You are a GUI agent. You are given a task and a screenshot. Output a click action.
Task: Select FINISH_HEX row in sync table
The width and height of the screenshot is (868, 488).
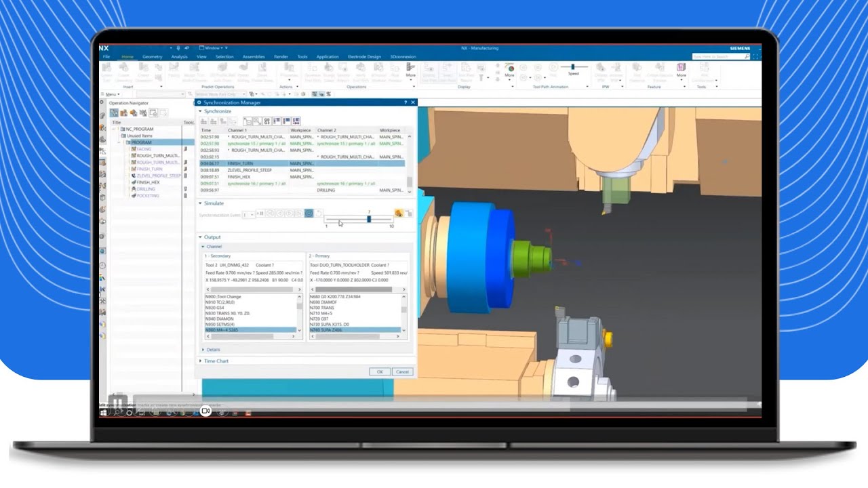tap(302, 177)
